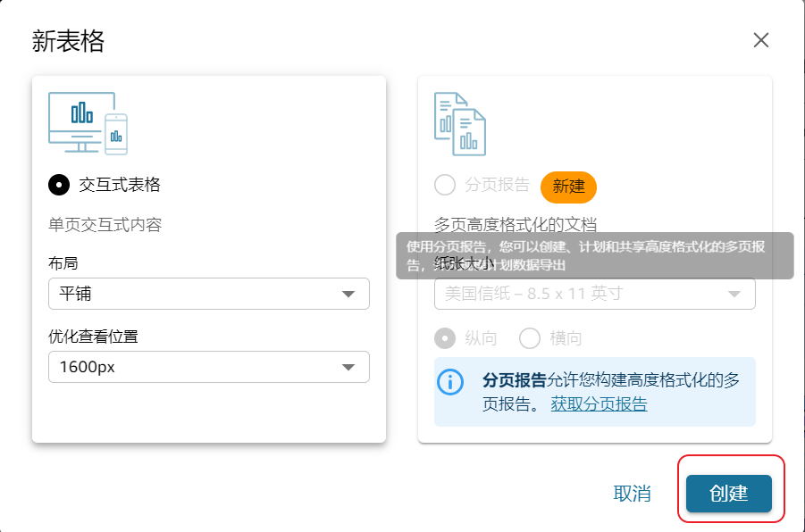Image resolution: width=805 pixels, height=532 pixels.
Task: Choose the 纵向 orientation radio button
Action: pos(445,338)
